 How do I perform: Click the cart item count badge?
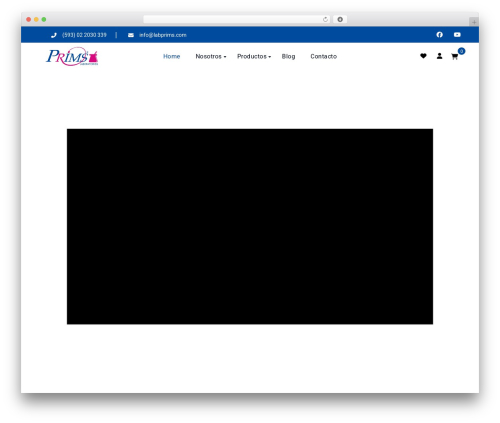[461, 51]
